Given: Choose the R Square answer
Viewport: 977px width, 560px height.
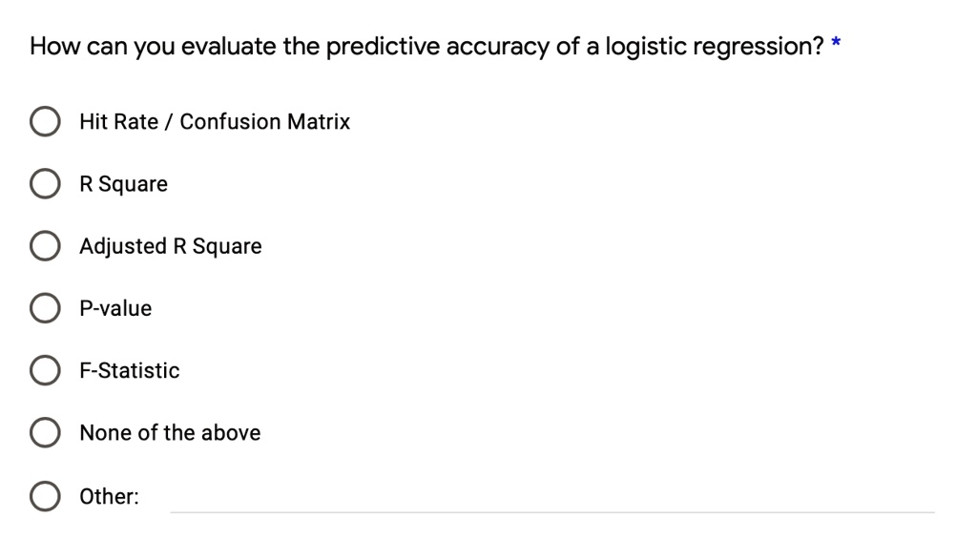Looking at the screenshot, I should [x=45, y=183].
